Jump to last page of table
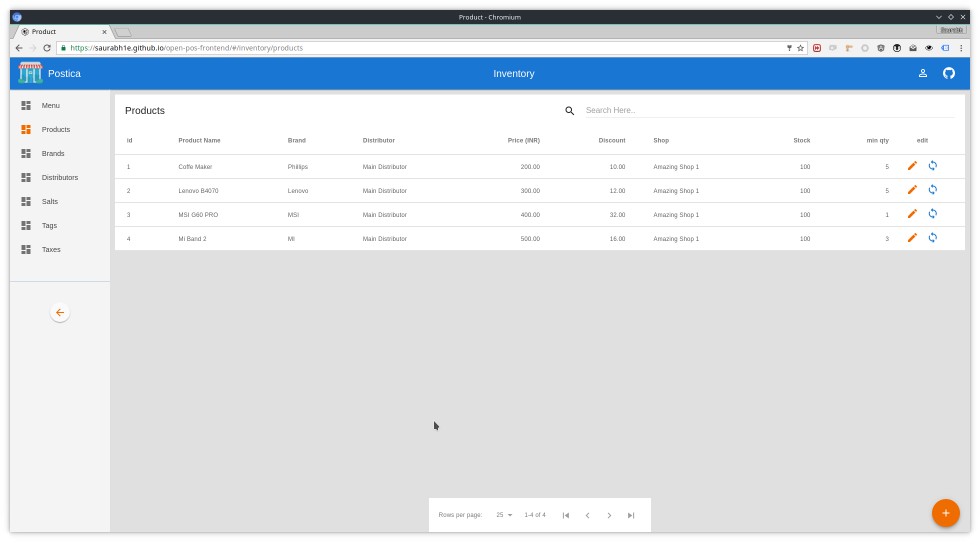This screenshot has height=542, width=980. click(631, 515)
